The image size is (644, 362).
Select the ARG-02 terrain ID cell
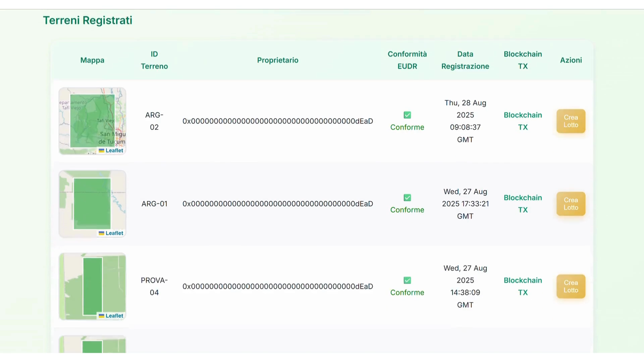154,121
